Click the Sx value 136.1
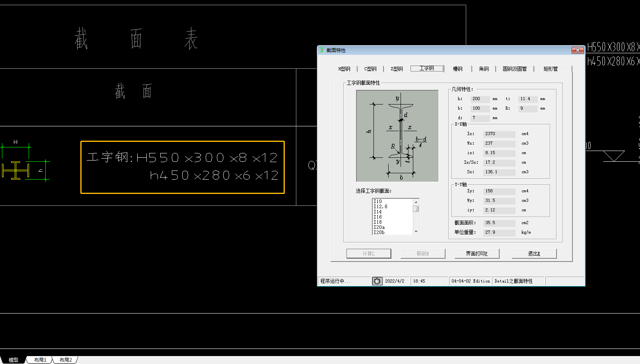Image resolution: width=640 pixels, height=364 pixels. pos(499,172)
